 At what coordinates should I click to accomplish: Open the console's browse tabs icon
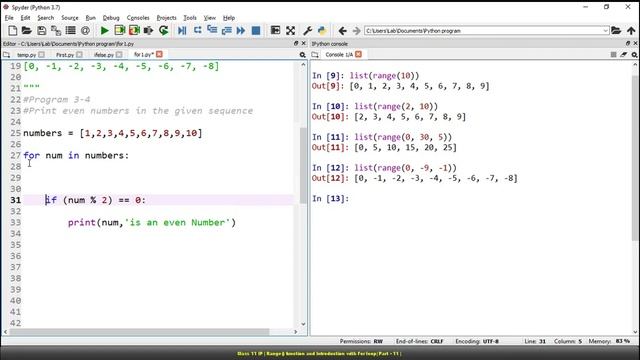click(x=315, y=54)
